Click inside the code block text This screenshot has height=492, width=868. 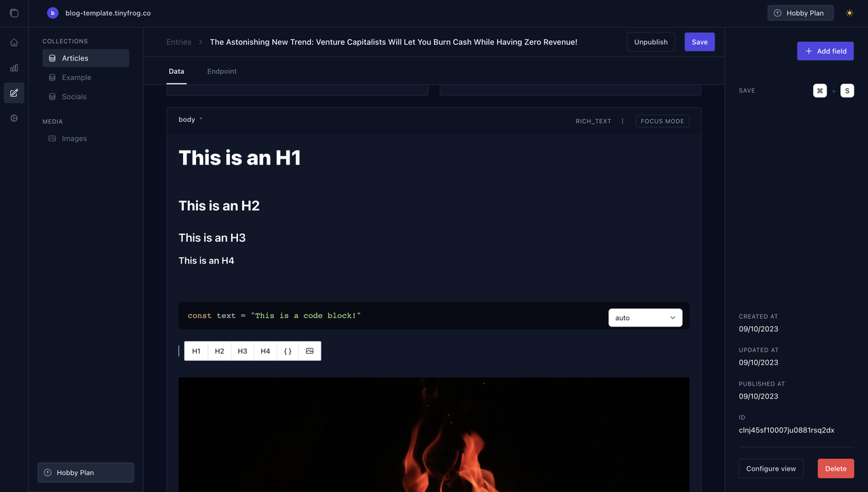[x=274, y=316]
